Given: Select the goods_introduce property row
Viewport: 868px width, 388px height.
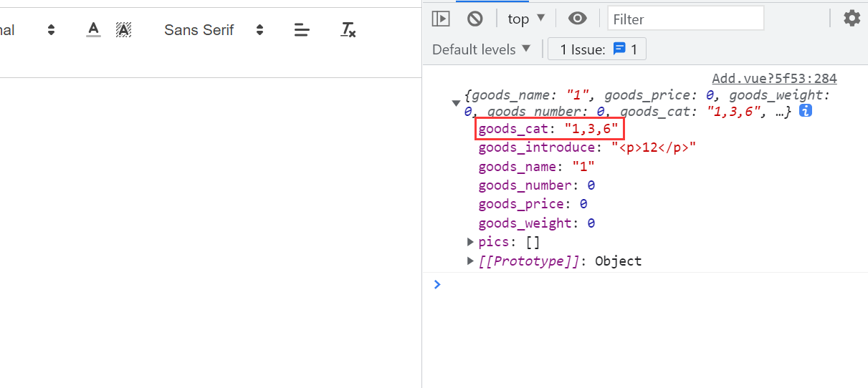Looking at the screenshot, I should (587, 147).
